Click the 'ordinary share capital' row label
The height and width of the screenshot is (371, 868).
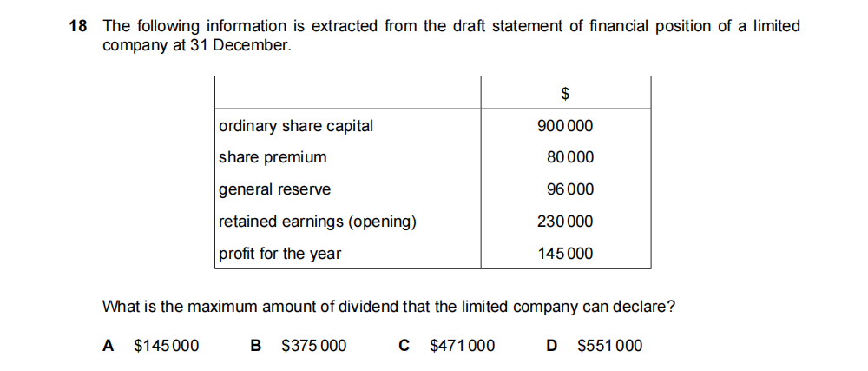click(x=296, y=126)
